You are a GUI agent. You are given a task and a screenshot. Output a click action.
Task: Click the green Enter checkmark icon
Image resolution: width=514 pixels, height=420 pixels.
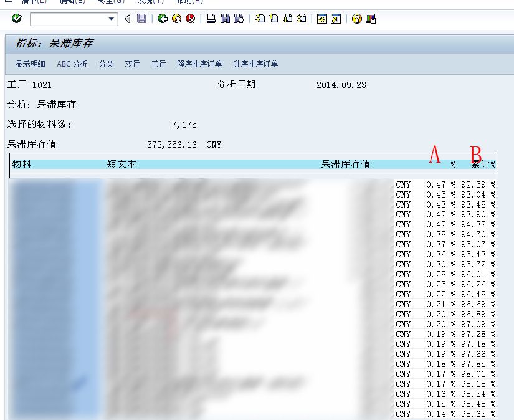(17, 19)
